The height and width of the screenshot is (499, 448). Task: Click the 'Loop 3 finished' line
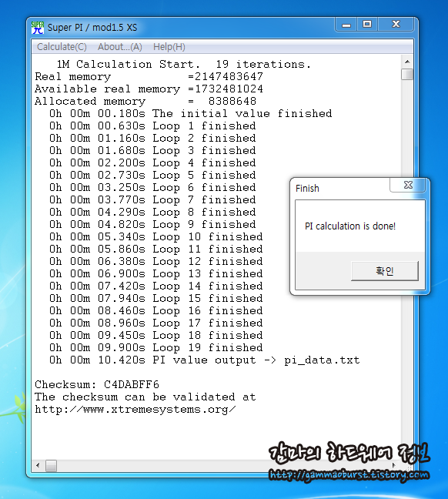(152, 150)
